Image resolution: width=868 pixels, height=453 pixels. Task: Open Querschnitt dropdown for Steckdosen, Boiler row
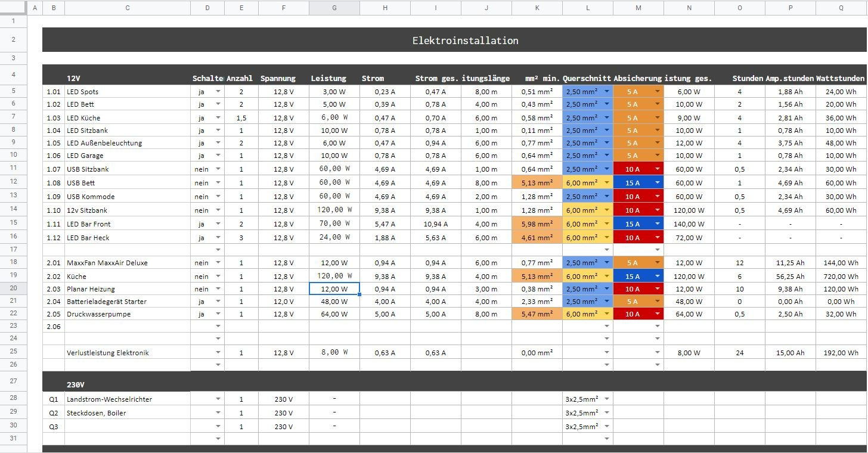pyautogui.click(x=607, y=413)
